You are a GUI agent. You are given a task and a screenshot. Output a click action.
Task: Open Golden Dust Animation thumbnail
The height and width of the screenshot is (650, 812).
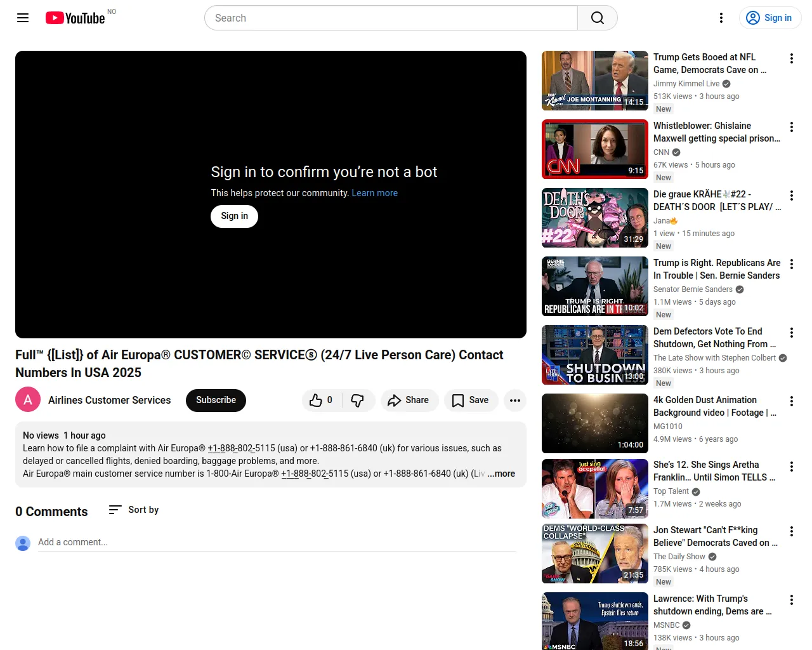[x=595, y=423]
